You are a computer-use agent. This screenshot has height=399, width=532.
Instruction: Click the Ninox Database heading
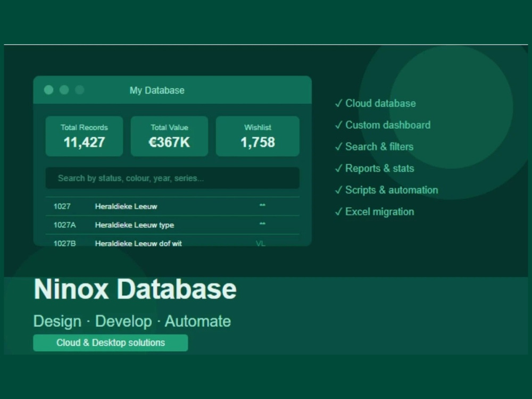click(135, 289)
